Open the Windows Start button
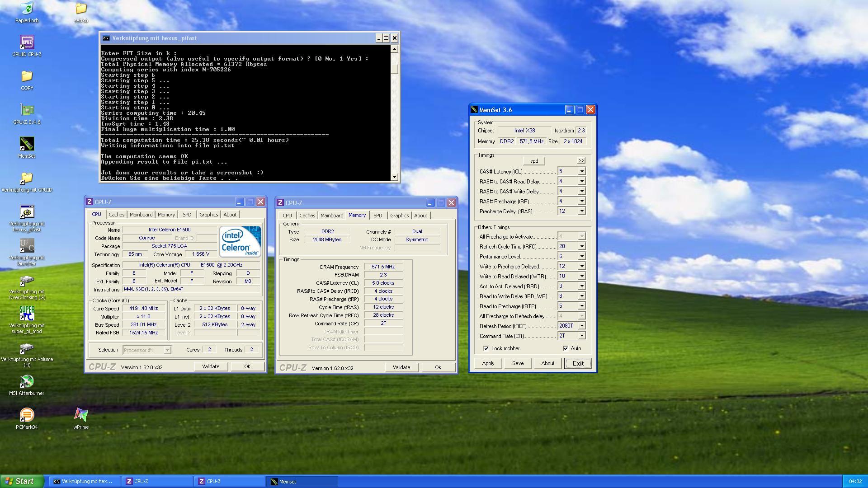The height and width of the screenshot is (488, 868). pyautogui.click(x=22, y=481)
